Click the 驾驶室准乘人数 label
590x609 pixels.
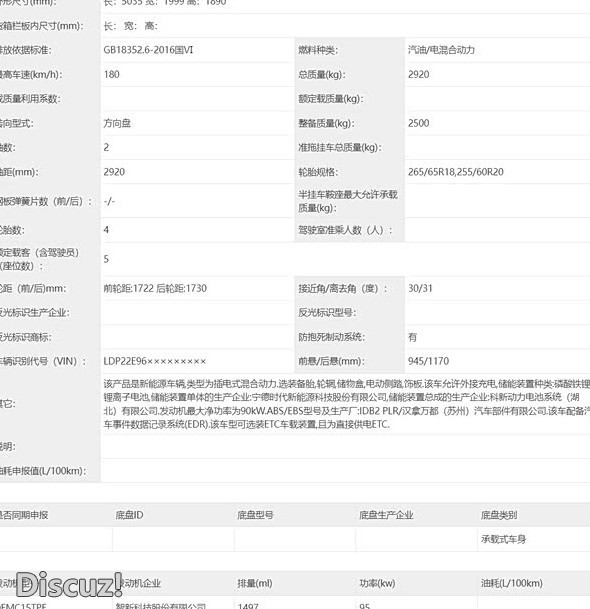pyautogui.click(x=345, y=230)
